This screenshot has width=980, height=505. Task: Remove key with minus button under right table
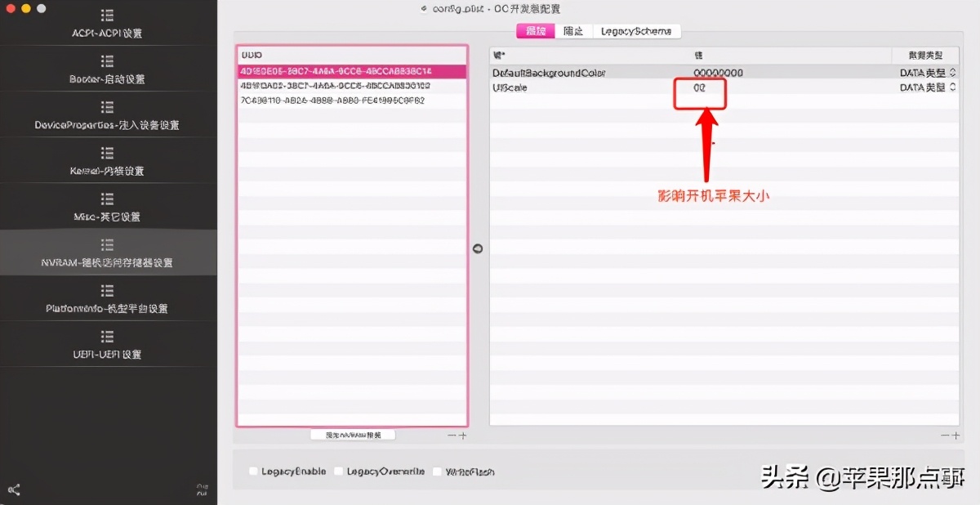coord(945,436)
